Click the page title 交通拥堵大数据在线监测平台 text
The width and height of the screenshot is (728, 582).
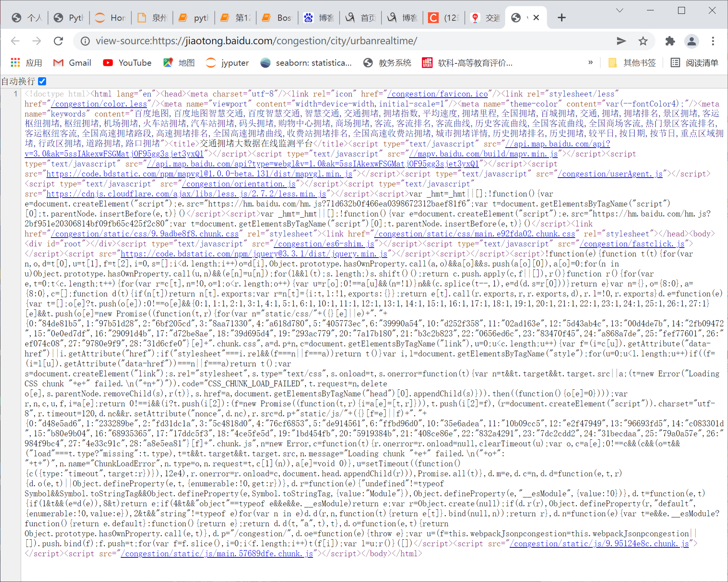(256, 144)
